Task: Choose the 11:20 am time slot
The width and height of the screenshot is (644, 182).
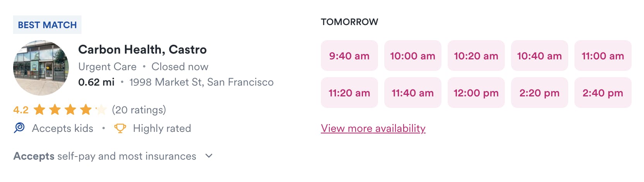Action: coord(349,93)
